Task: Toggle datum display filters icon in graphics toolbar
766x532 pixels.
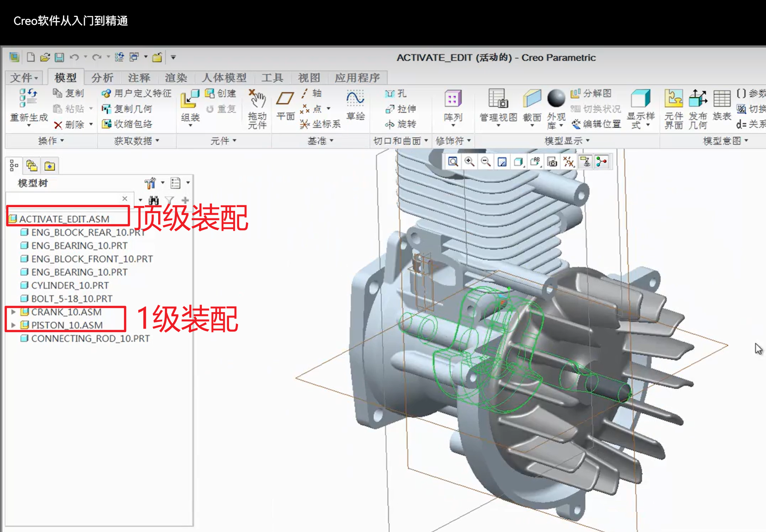Action: point(569,162)
